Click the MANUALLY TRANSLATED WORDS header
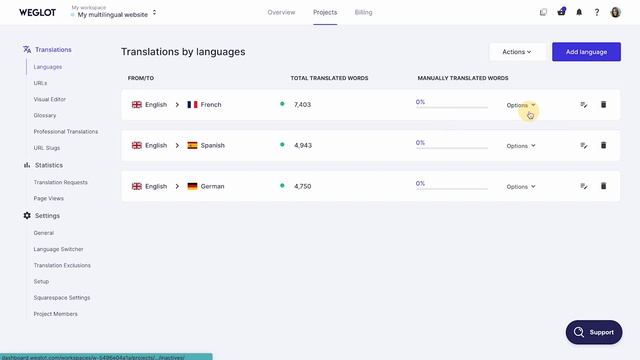This screenshot has height=360, width=640. [463, 78]
